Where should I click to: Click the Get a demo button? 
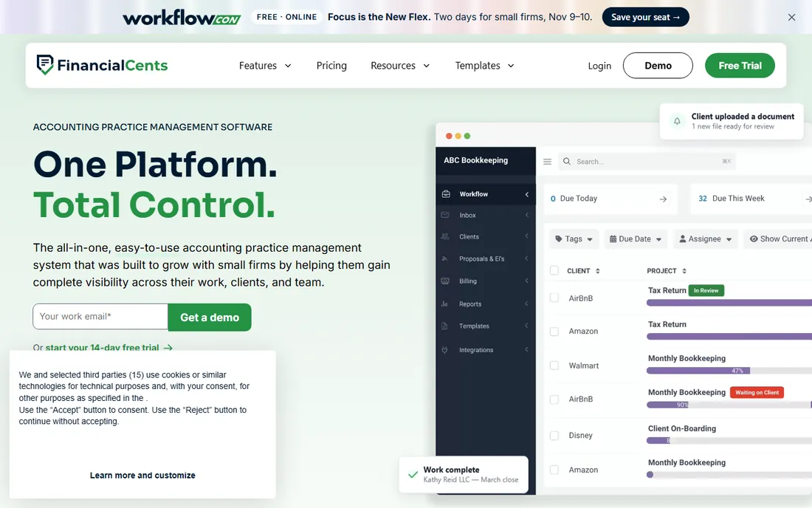210,317
